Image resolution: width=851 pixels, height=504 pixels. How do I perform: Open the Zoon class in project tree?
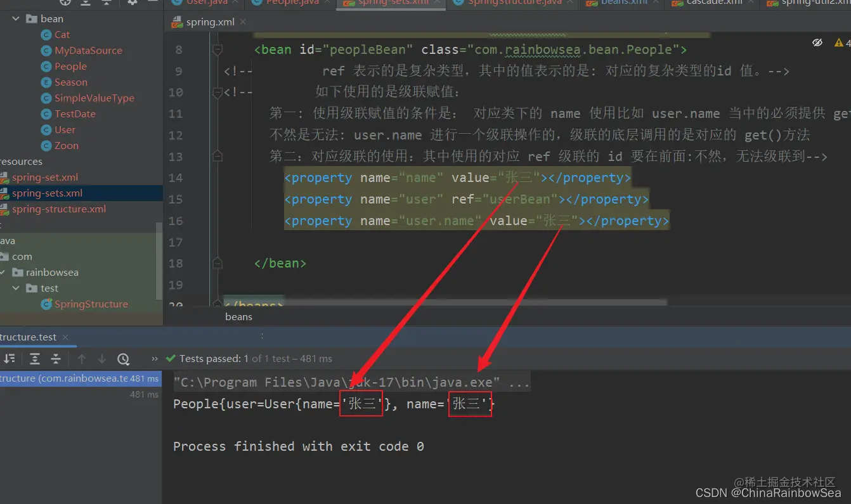coord(67,146)
